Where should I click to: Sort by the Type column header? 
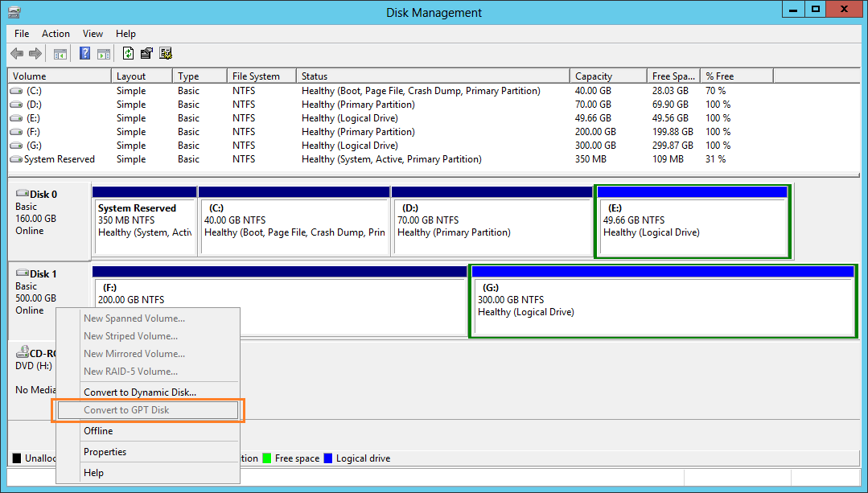200,76
